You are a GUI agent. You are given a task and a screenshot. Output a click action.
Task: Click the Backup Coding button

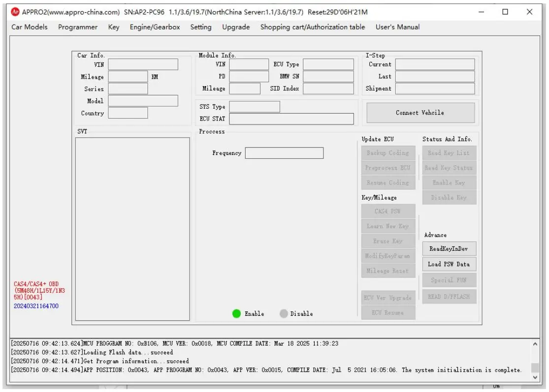[x=388, y=153]
